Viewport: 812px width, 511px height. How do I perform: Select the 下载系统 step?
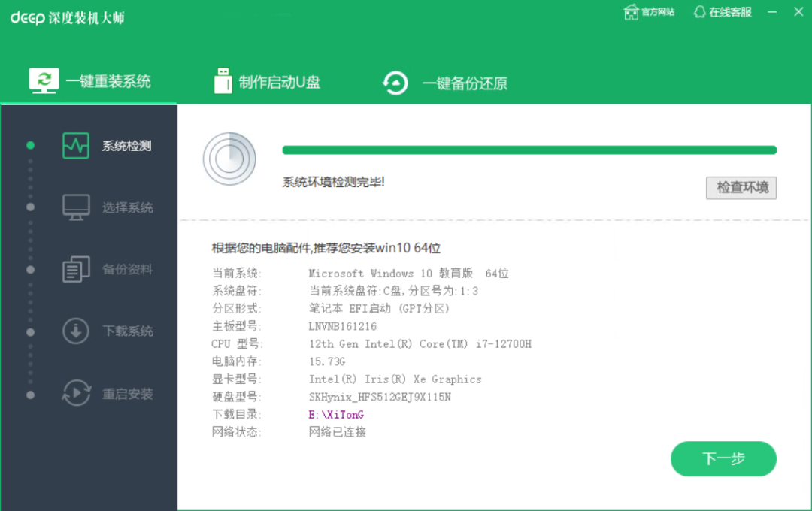[127, 331]
